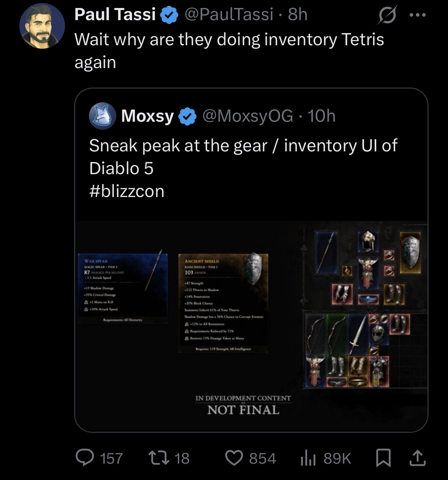Image resolution: width=448 pixels, height=480 pixels.
Task: Click Moxsy's fox avatar
Action: pos(102,116)
